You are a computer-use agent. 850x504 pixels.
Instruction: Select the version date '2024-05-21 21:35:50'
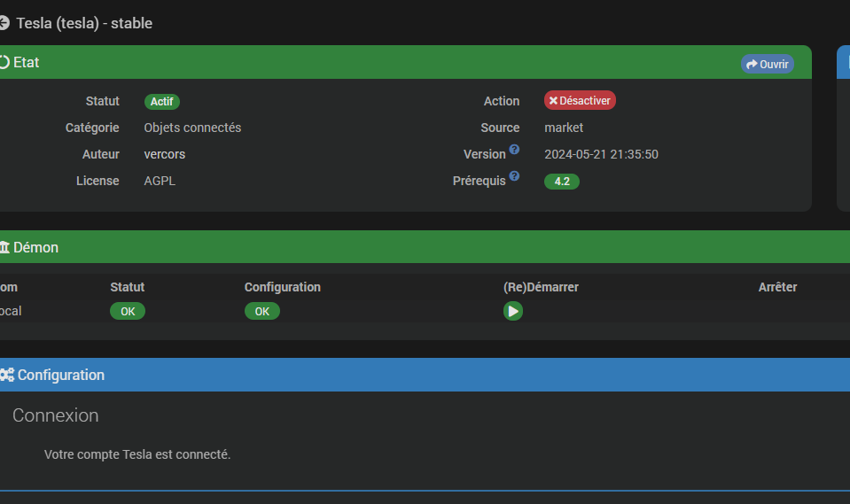tap(601, 154)
